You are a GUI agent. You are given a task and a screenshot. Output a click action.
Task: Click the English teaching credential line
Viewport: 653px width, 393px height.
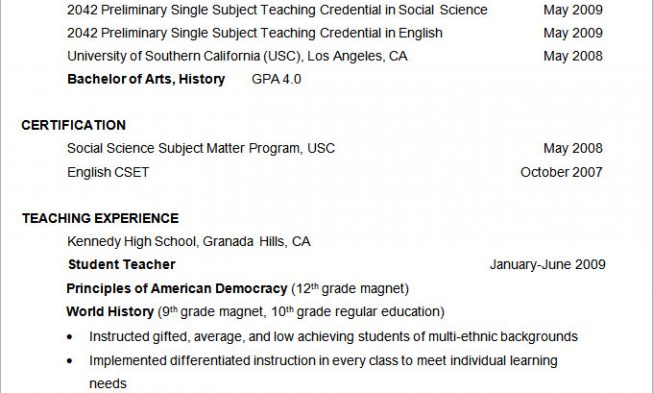coord(255,33)
